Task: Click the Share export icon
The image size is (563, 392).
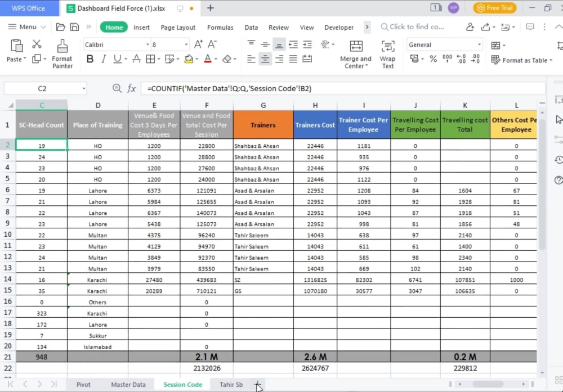Action: (x=485, y=27)
